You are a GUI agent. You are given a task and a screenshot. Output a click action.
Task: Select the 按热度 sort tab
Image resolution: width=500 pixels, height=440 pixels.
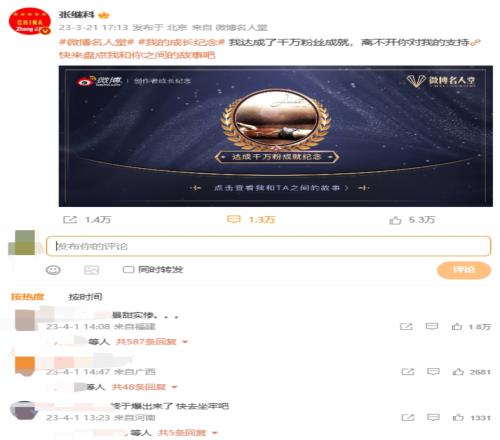click(28, 297)
